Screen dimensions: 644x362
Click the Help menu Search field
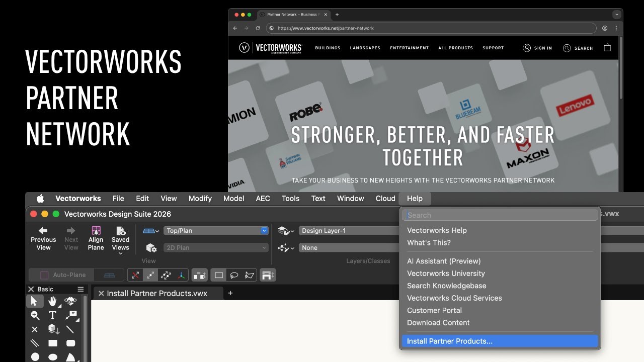click(500, 215)
